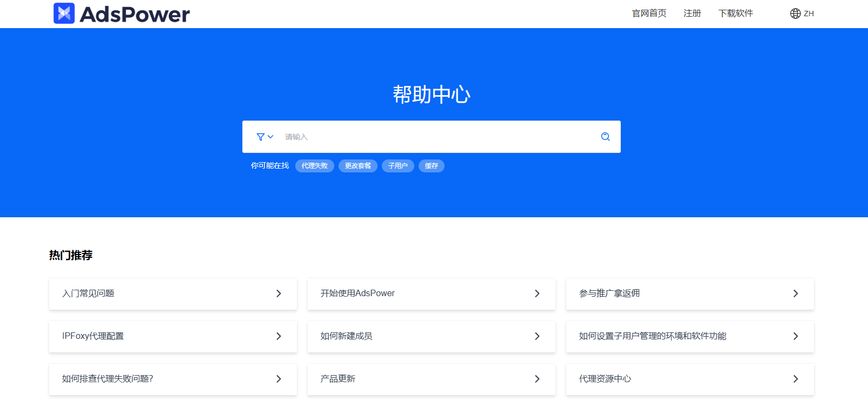This screenshot has height=414, width=868.
Task: Open the 开始使用AdsPower card
Action: (x=432, y=293)
